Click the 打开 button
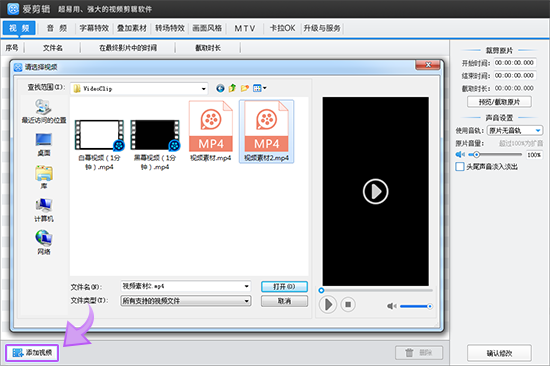The height and width of the screenshot is (366, 550). (x=284, y=286)
